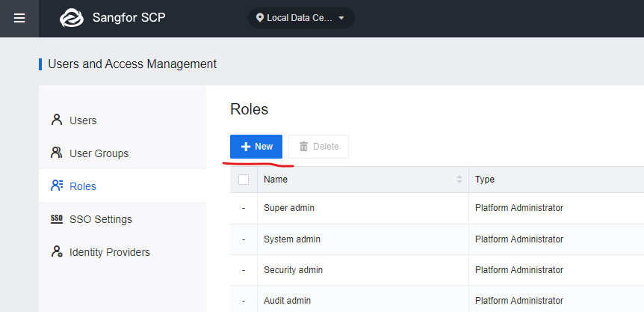Image resolution: width=644 pixels, height=312 pixels.
Task: Select the System admin role row
Action: coord(437,239)
